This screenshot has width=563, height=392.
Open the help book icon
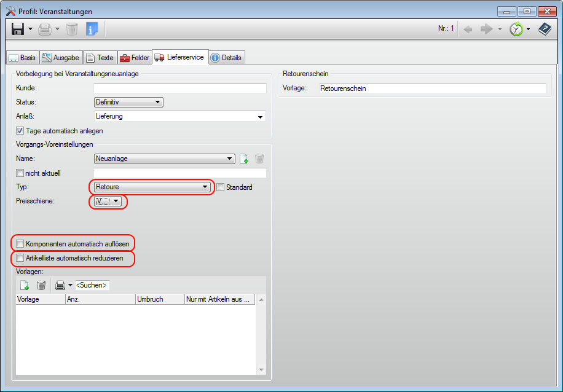545,29
